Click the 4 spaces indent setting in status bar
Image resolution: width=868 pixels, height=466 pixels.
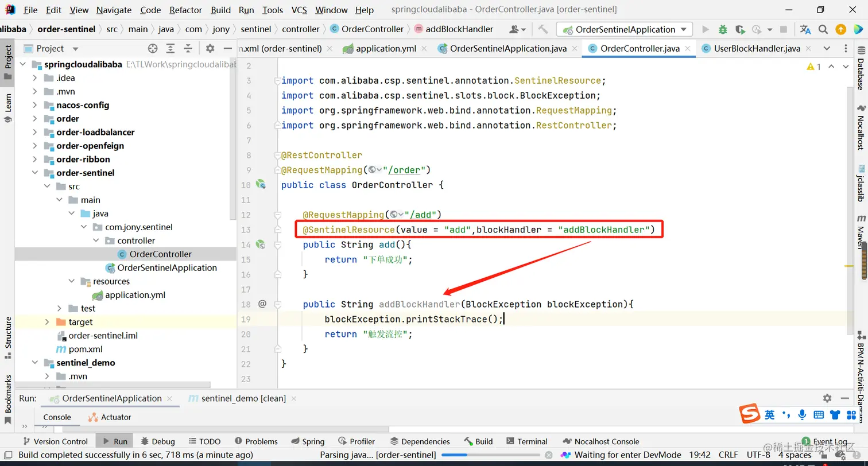(x=795, y=455)
